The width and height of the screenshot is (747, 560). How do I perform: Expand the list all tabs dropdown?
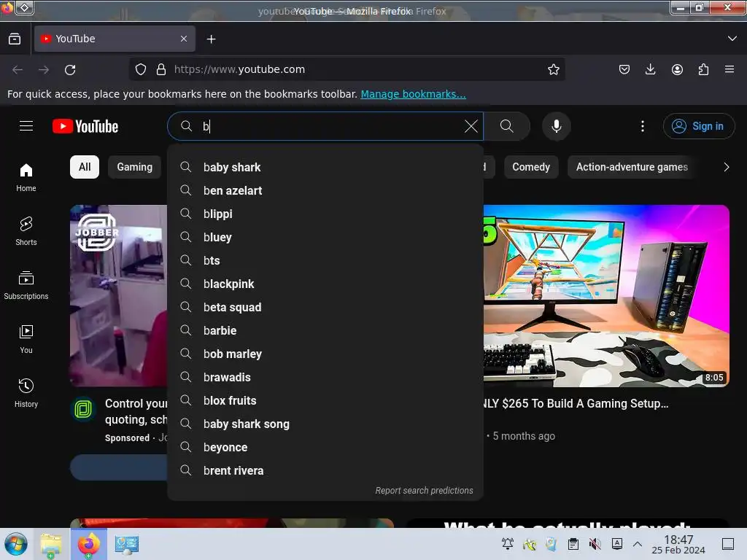[732, 39]
